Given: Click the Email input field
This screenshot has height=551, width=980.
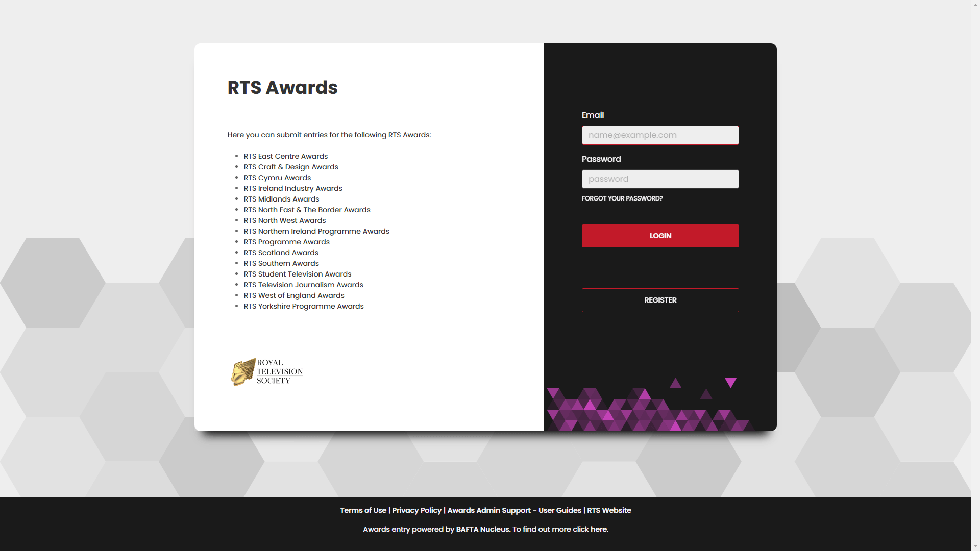Looking at the screenshot, I should pos(660,135).
